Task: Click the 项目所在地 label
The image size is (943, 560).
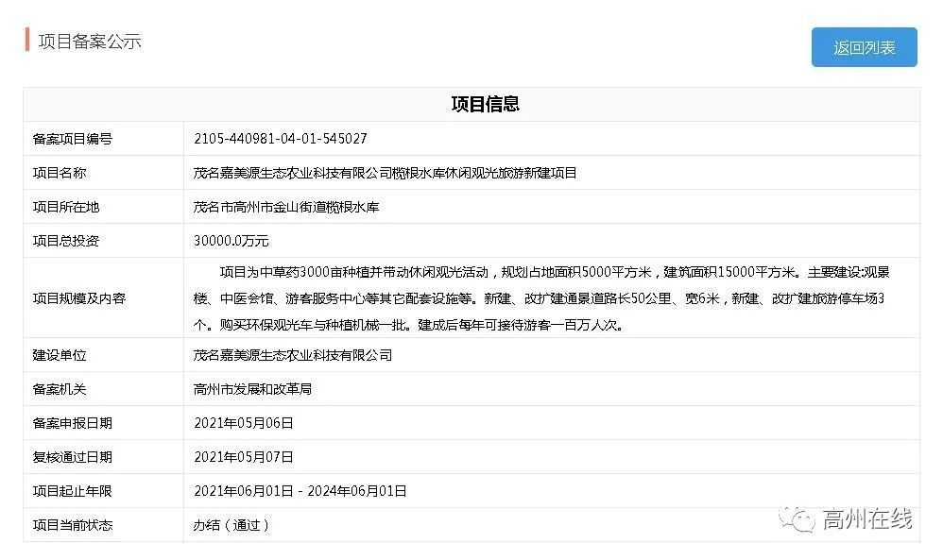Action: click(x=65, y=207)
